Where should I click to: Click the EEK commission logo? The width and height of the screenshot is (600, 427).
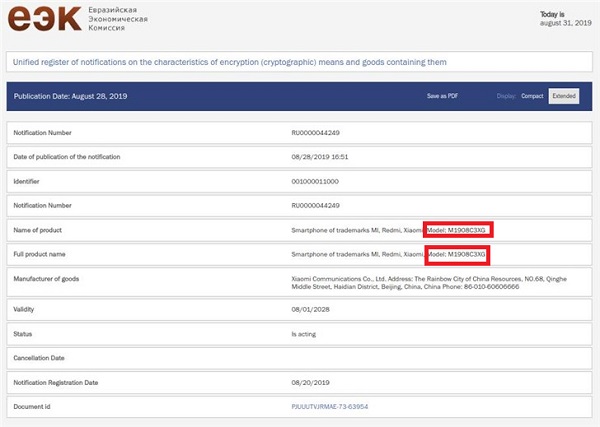click(x=45, y=18)
